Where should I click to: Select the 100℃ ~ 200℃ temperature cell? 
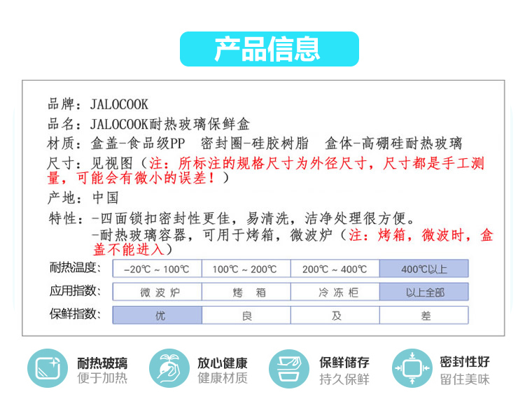pos(246,269)
